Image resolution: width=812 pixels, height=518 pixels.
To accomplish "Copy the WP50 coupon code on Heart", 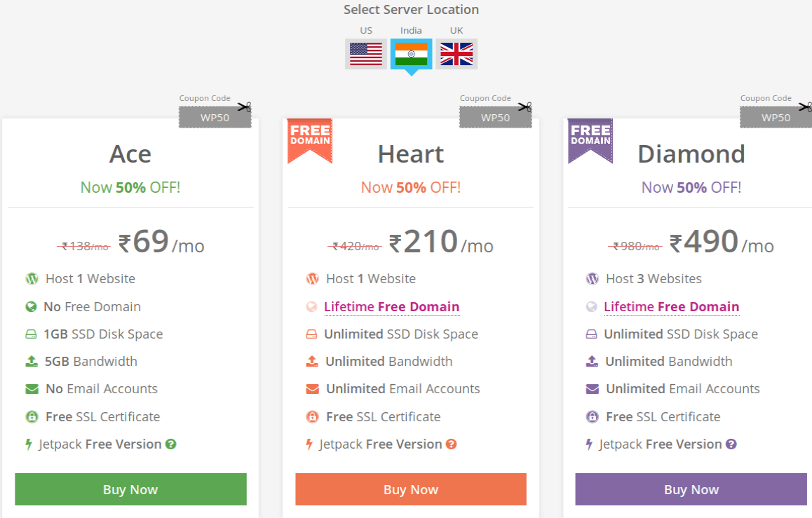I will pos(496,118).
